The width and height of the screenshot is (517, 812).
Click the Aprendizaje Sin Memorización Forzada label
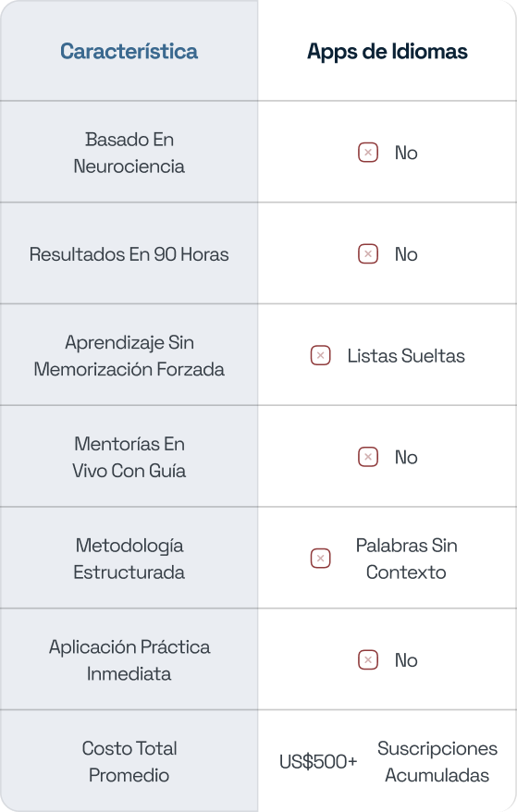[129, 356]
